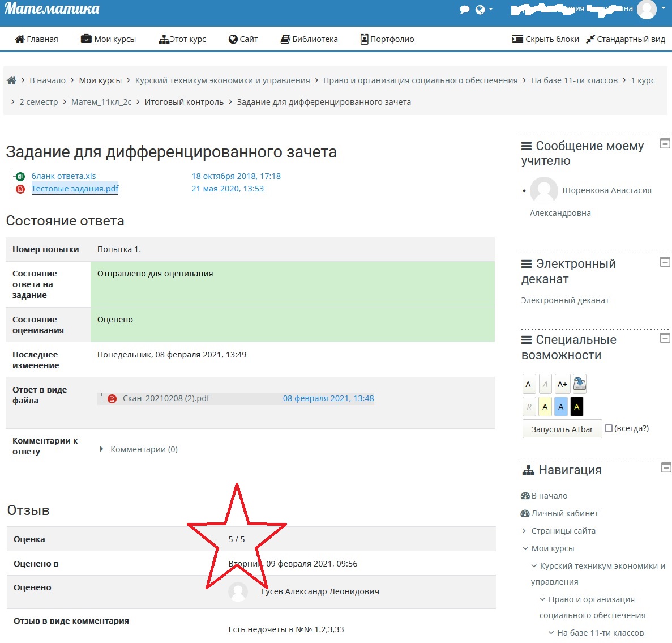Collapse the Электронный деканат block

(x=665, y=262)
